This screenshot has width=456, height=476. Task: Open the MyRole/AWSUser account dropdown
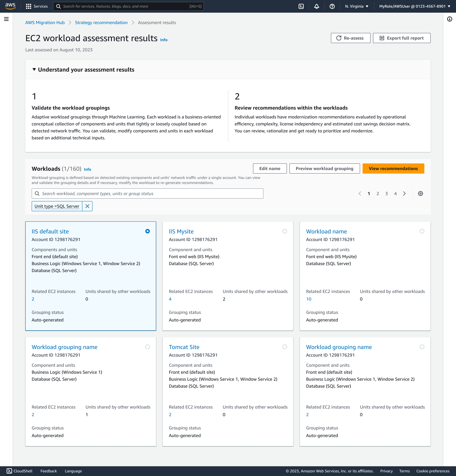(415, 6)
